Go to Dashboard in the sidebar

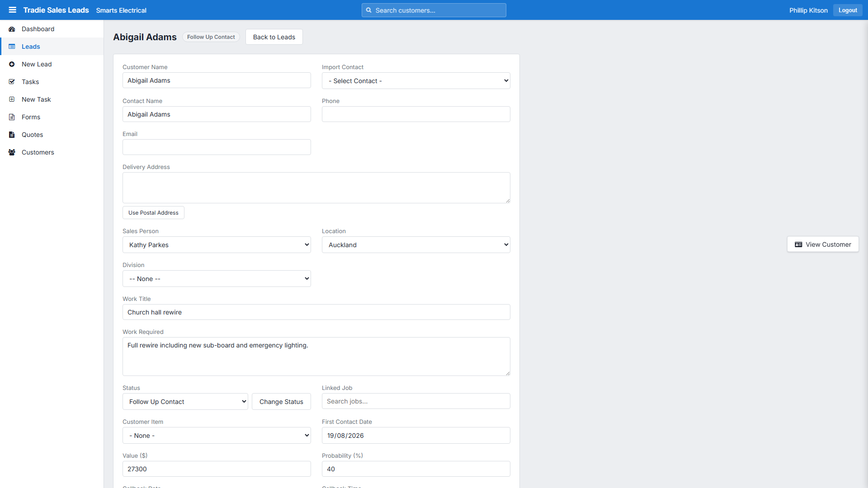52,29
